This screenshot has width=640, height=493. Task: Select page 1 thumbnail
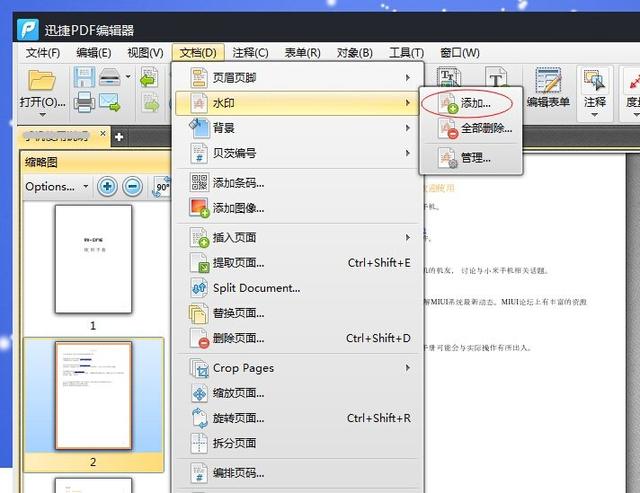(93, 260)
